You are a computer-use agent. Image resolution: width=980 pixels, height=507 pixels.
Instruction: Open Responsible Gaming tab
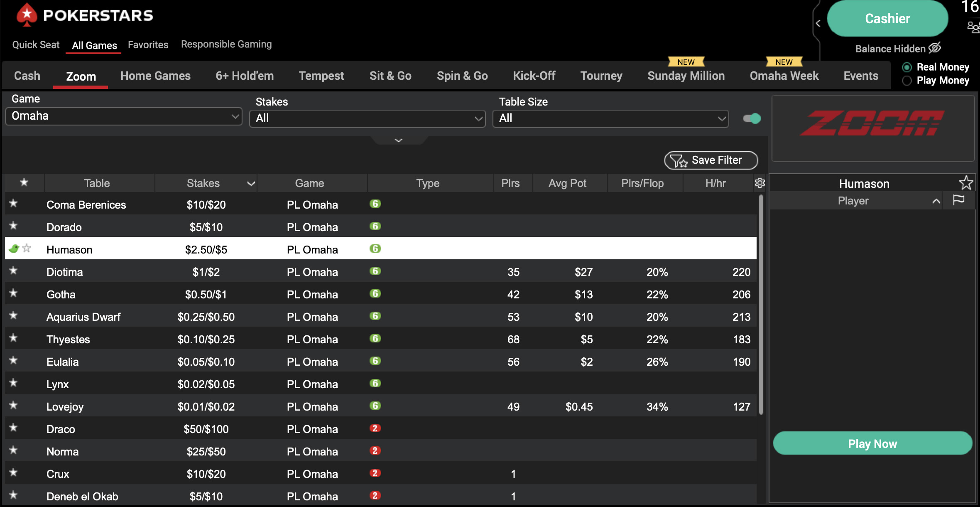[x=226, y=44]
